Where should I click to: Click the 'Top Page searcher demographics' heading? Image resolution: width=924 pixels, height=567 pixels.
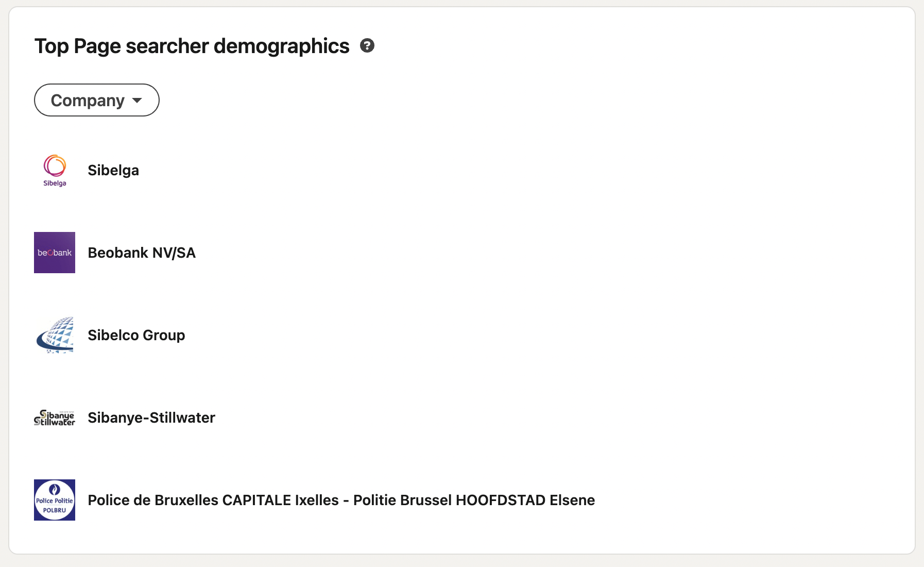point(192,46)
